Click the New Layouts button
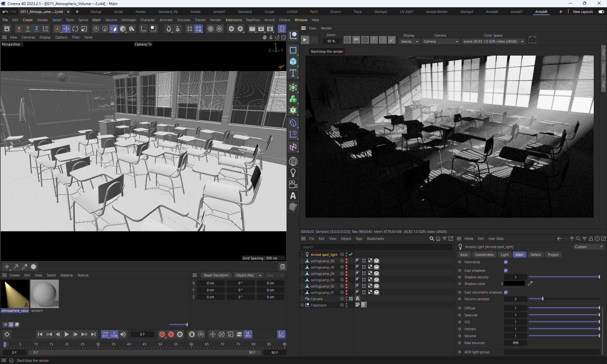Screen dimensions: 607x364 [583, 12]
